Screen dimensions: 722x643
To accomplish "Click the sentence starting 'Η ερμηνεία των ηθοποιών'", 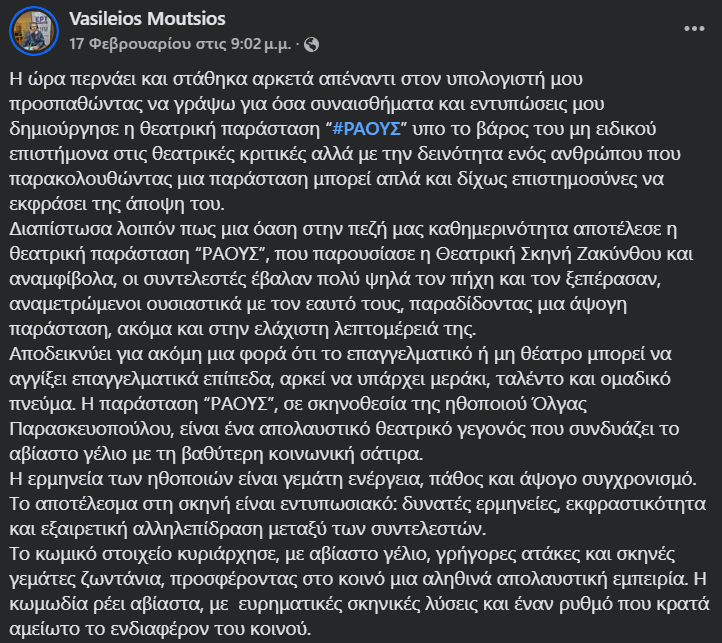I will [x=353, y=479].
